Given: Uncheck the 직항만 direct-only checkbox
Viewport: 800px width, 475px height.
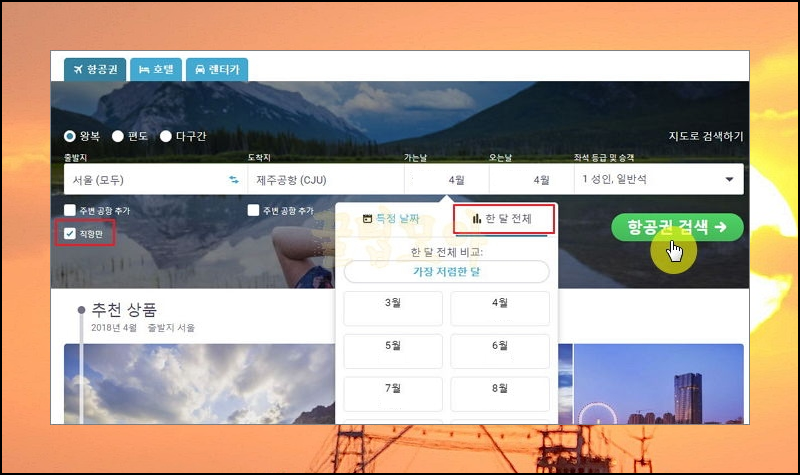Looking at the screenshot, I should [70, 234].
